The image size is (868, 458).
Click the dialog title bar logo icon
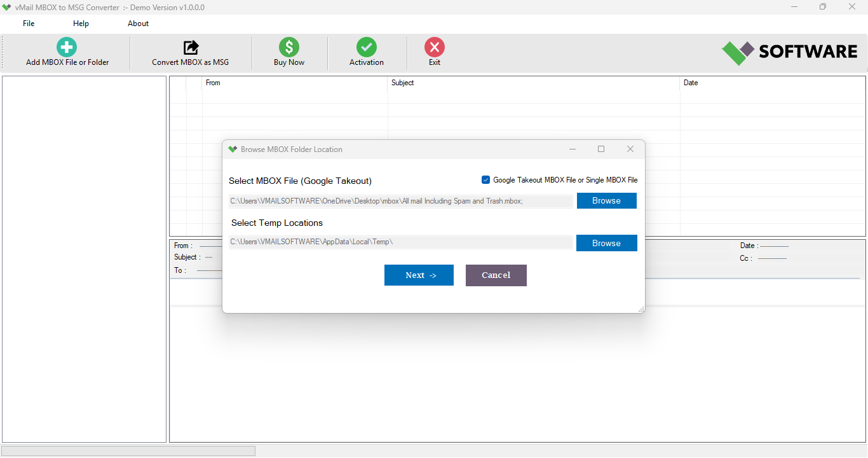point(233,149)
